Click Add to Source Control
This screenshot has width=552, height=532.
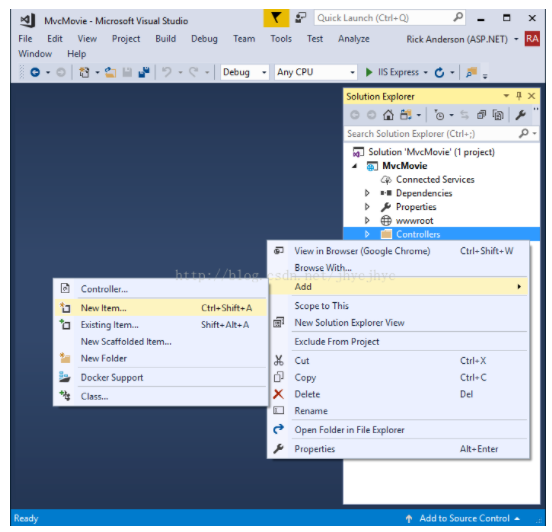click(464, 518)
